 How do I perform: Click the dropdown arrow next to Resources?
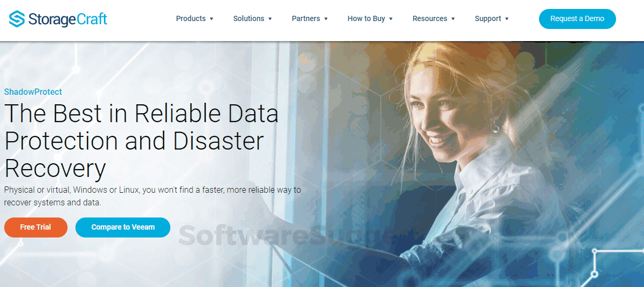pos(453,19)
